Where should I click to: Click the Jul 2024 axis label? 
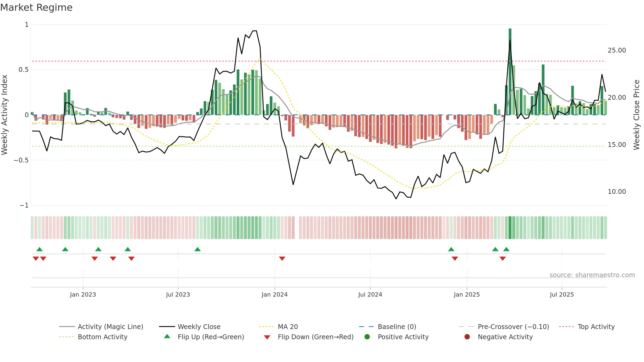click(x=370, y=295)
